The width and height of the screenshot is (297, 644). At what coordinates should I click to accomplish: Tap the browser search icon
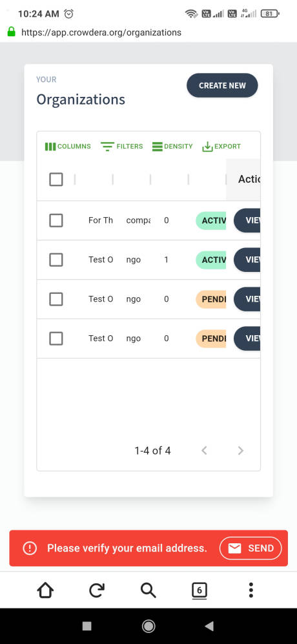(x=148, y=590)
